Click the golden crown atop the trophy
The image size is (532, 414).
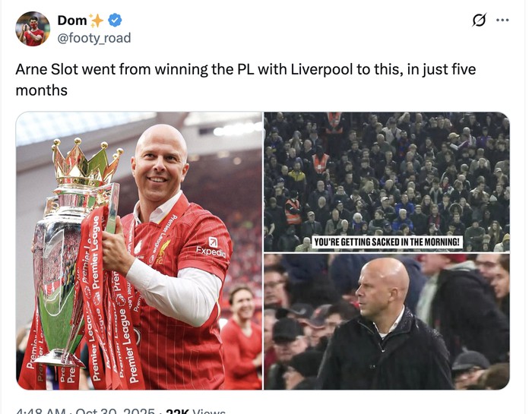coord(85,162)
